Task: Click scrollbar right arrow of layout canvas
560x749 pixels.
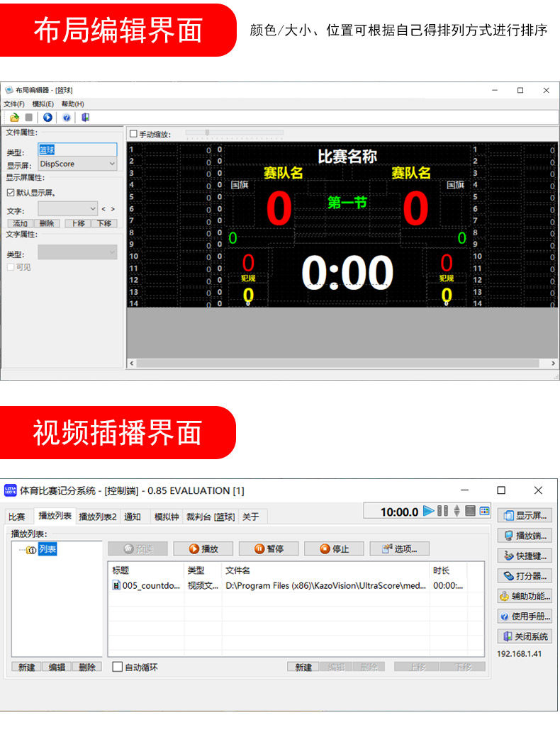Action: pos(553,364)
